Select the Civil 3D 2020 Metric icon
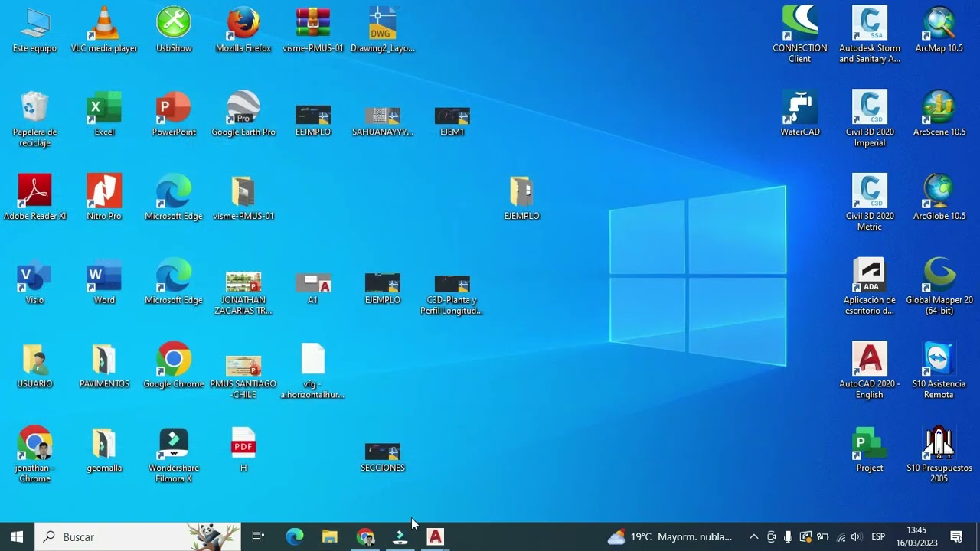The height and width of the screenshot is (551, 980). click(x=870, y=203)
